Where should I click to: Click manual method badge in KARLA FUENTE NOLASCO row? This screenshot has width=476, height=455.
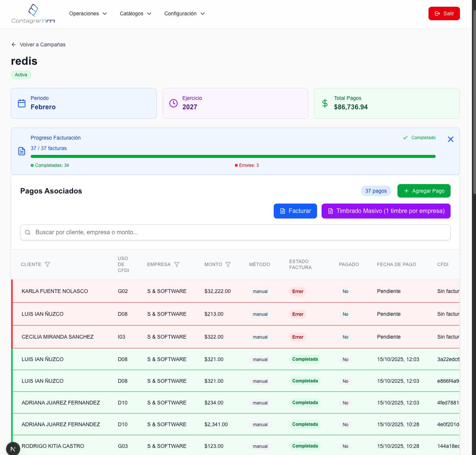pyautogui.click(x=260, y=291)
